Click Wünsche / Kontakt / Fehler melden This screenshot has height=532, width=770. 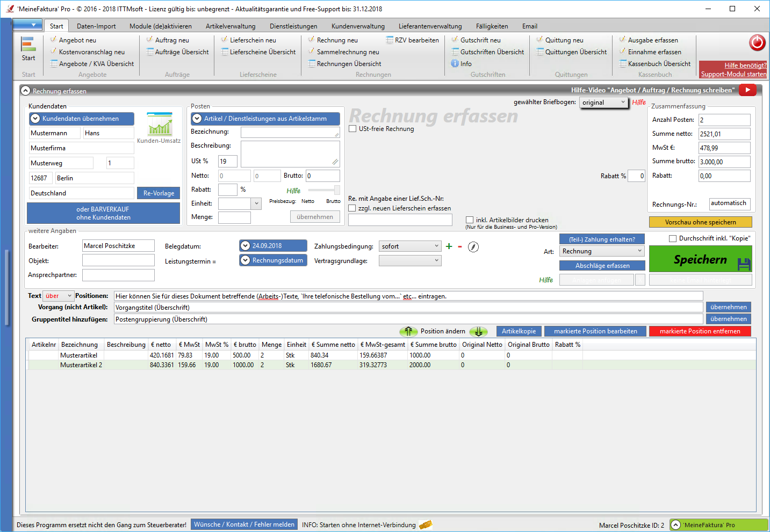pyautogui.click(x=244, y=524)
